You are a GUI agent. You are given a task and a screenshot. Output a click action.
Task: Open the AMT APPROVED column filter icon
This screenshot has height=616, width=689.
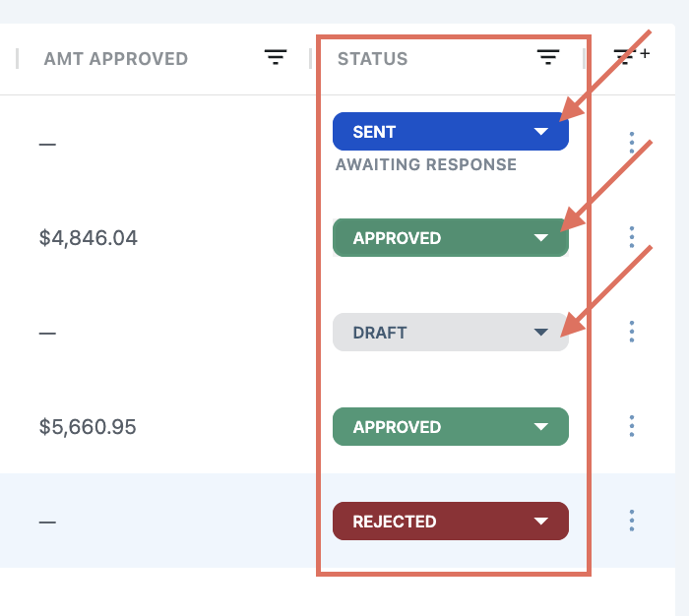[276, 57]
